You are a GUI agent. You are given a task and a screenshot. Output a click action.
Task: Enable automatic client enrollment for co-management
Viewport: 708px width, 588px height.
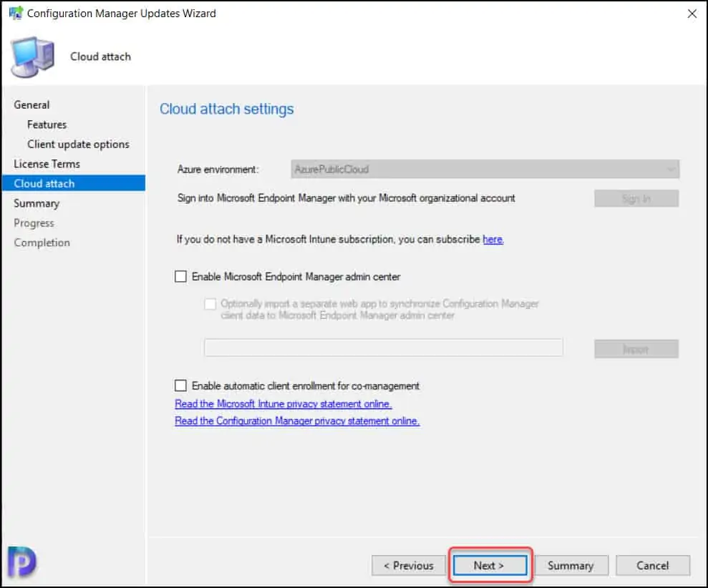[180, 386]
